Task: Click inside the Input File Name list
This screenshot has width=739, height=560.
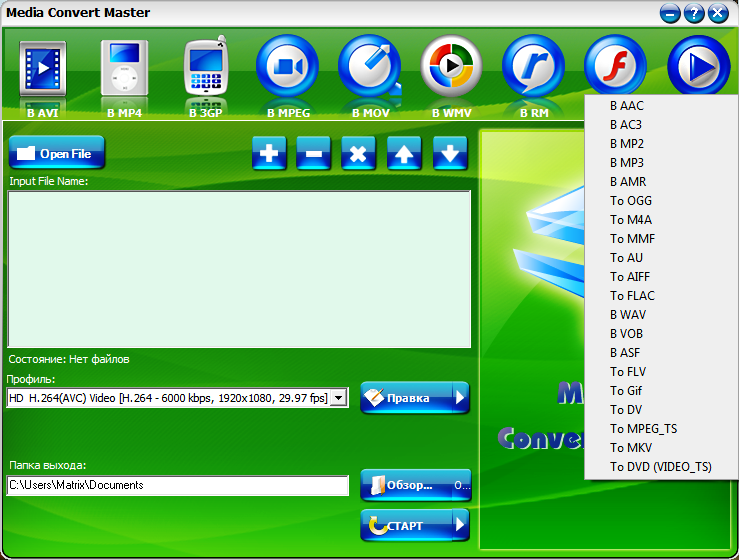Action: 239,269
